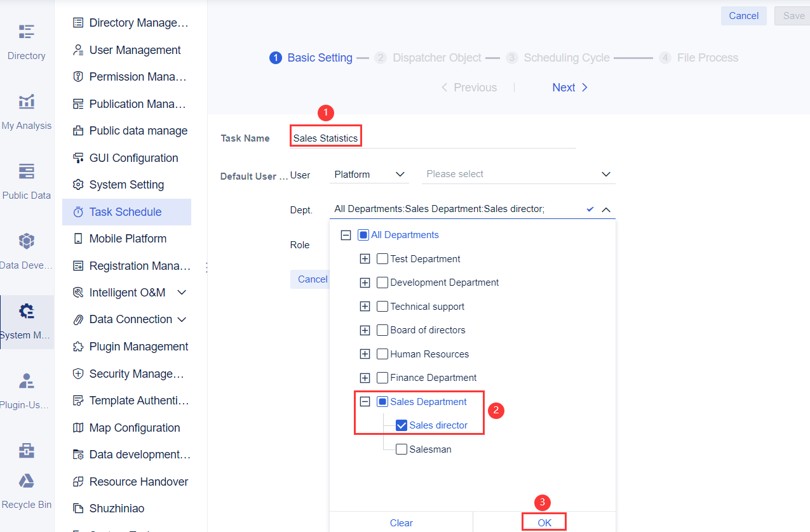
Task: Expand the Test Department tree node
Action: 365,258
